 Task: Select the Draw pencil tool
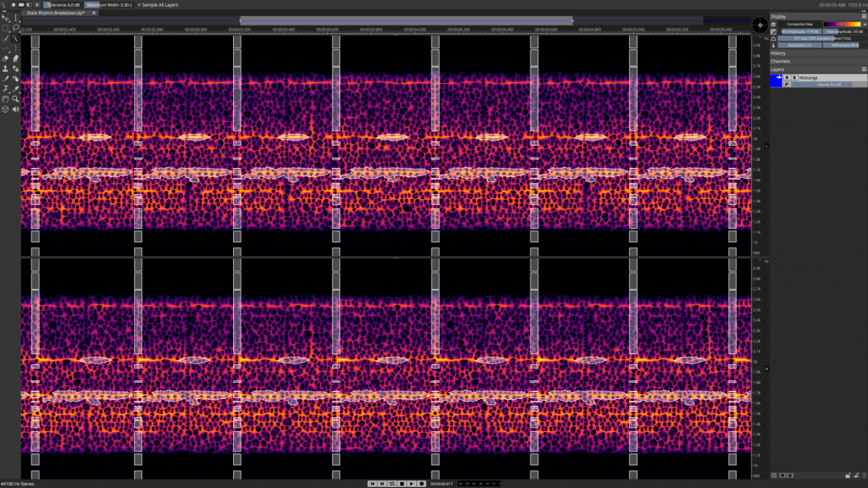6,79
